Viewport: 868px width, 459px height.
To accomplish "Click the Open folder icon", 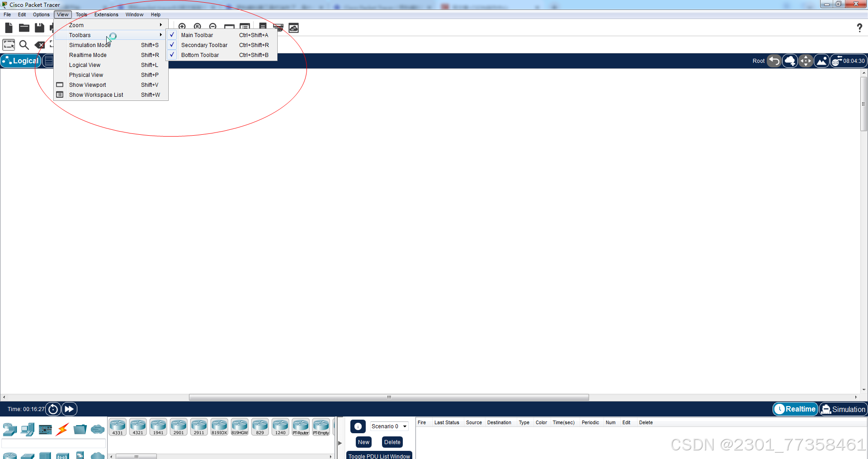I will point(24,28).
